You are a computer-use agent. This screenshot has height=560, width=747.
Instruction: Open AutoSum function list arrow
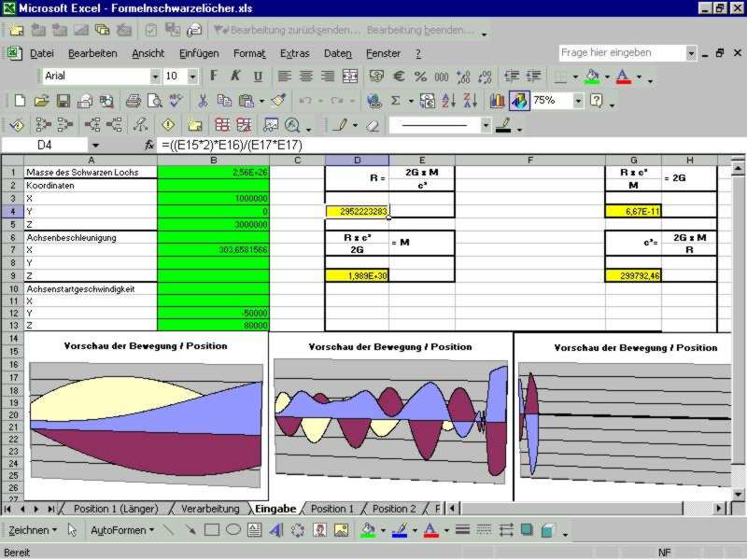point(411,101)
